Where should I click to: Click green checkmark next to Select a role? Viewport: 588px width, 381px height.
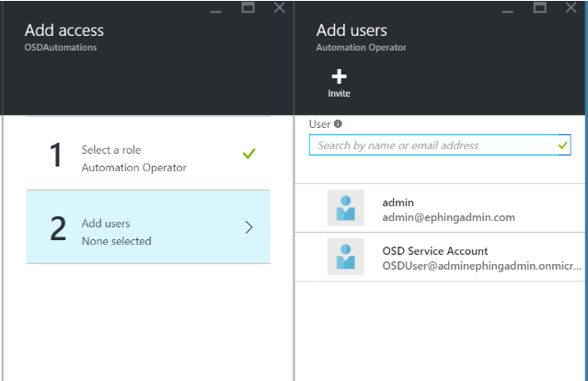coord(249,154)
